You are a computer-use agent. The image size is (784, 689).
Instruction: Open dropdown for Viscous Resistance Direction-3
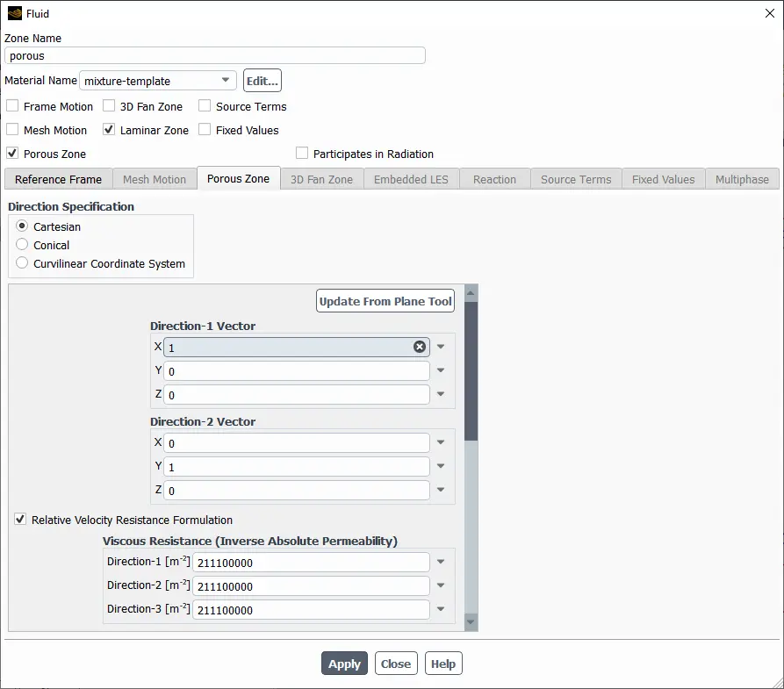coord(441,609)
